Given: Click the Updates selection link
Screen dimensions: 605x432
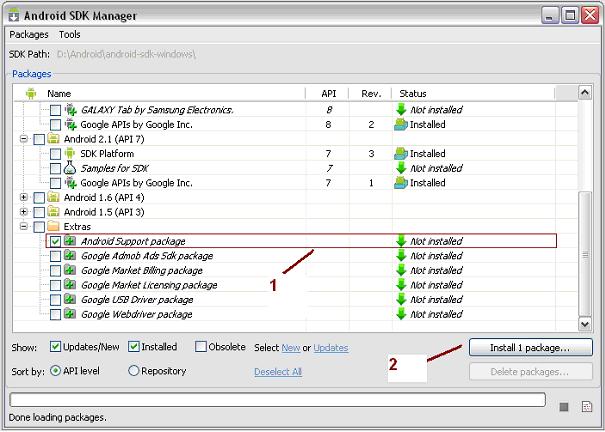Looking at the screenshot, I should pyautogui.click(x=331, y=348).
